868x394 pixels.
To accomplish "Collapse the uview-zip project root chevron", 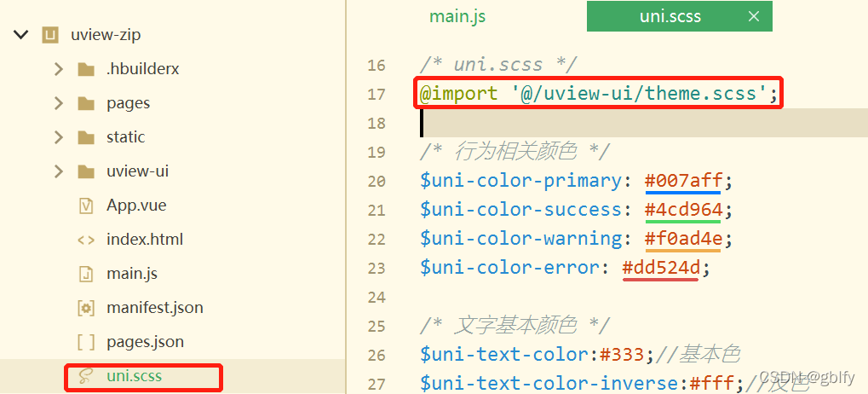I will [x=21, y=35].
